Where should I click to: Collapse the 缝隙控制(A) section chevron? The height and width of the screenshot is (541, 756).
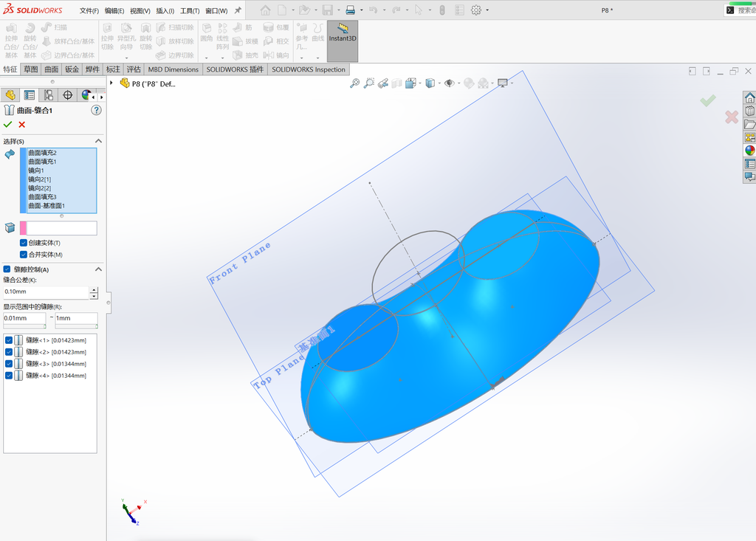coord(98,269)
